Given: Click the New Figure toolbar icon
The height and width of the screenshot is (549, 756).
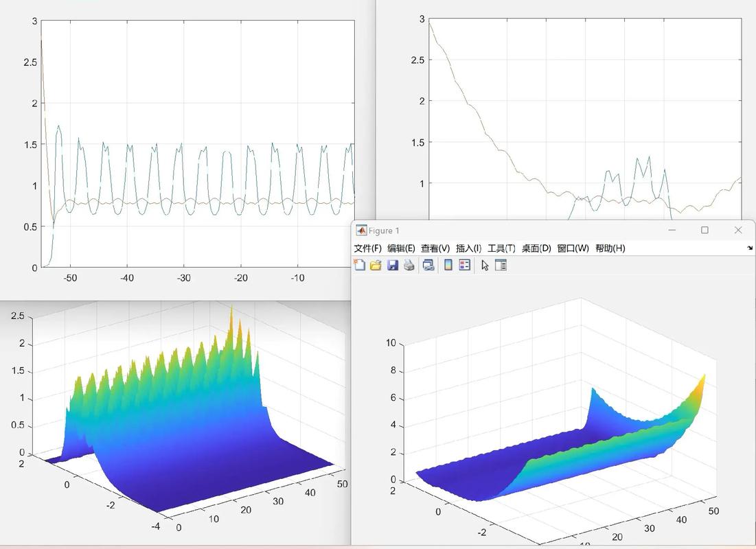Looking at the screenshot, I should (x=359, y=265).
